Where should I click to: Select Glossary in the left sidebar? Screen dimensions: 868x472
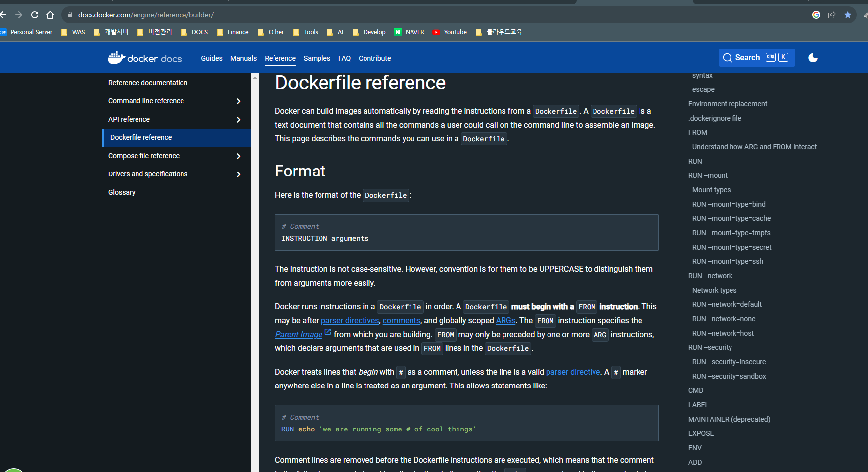click(x=122, y=192)
